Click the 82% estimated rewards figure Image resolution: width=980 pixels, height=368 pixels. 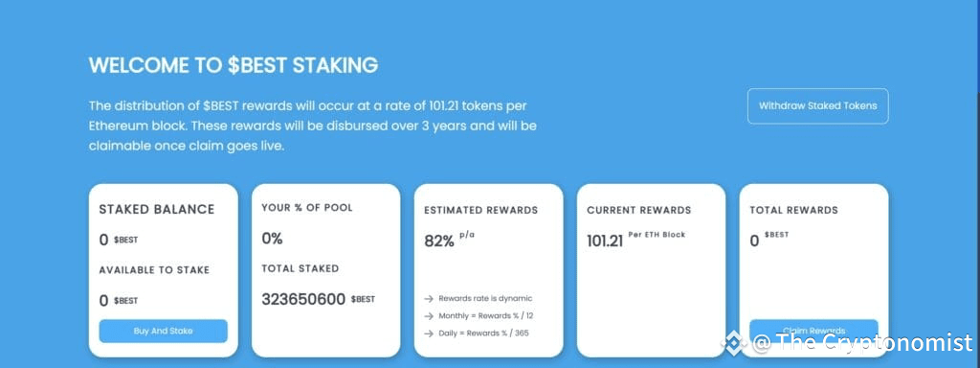tap(438, 241)
